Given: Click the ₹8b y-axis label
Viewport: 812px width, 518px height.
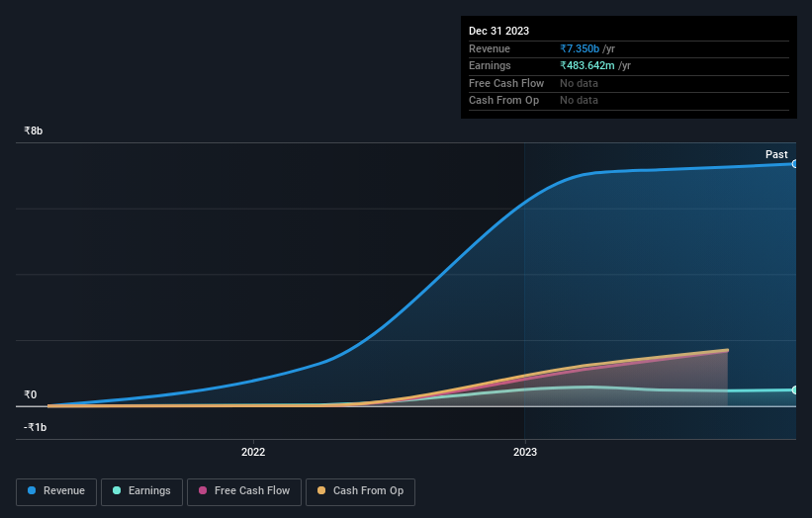Looking at the screenshot, I should (34, 130).
